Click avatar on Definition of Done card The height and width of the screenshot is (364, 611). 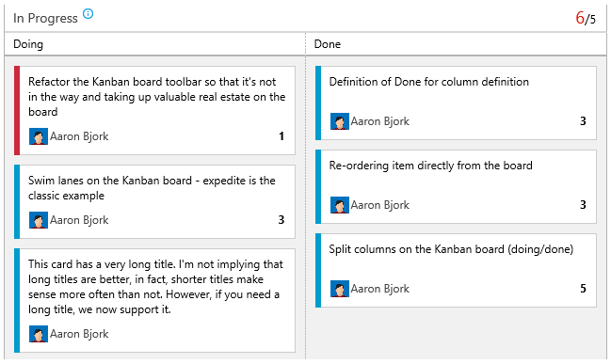(x=340, y=121)
